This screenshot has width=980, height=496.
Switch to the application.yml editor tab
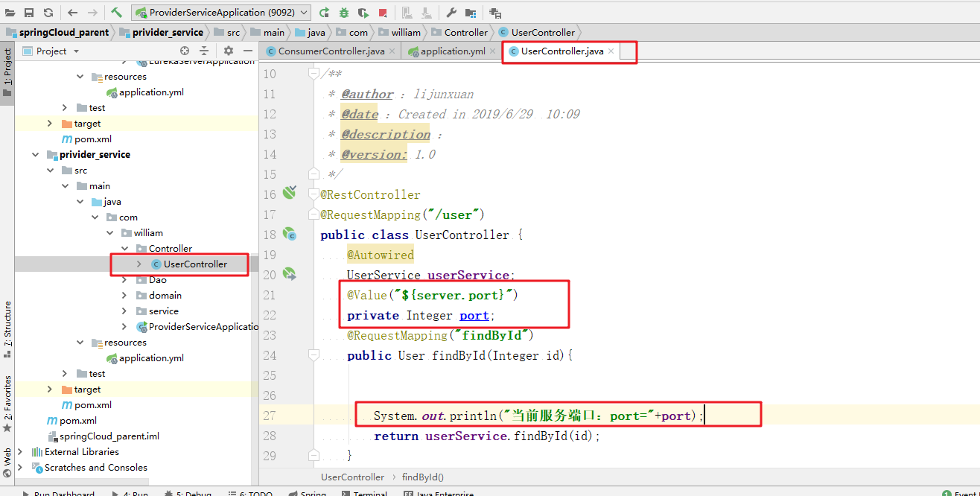coord(453,51)
